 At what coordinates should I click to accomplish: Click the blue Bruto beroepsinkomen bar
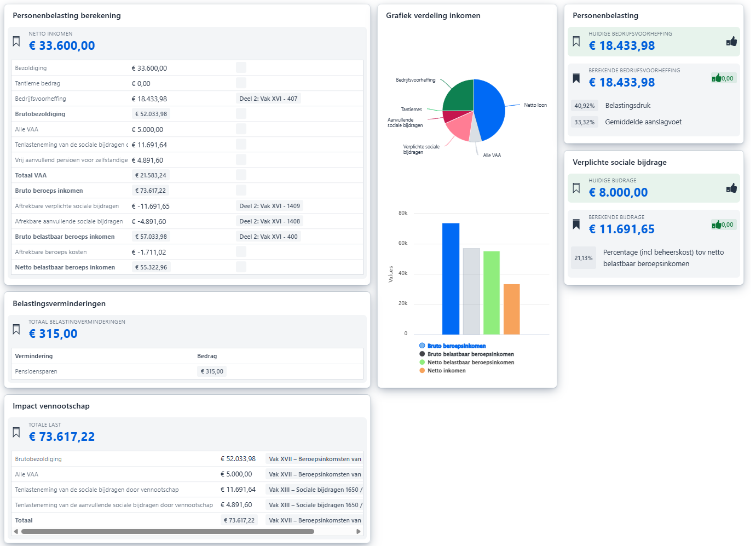point(451,279)
